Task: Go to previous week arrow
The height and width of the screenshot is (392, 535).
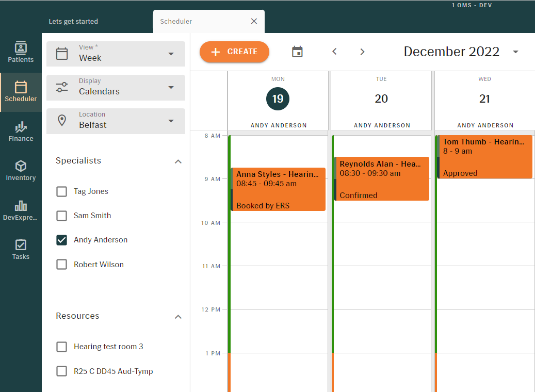Action: coord(334,52)
